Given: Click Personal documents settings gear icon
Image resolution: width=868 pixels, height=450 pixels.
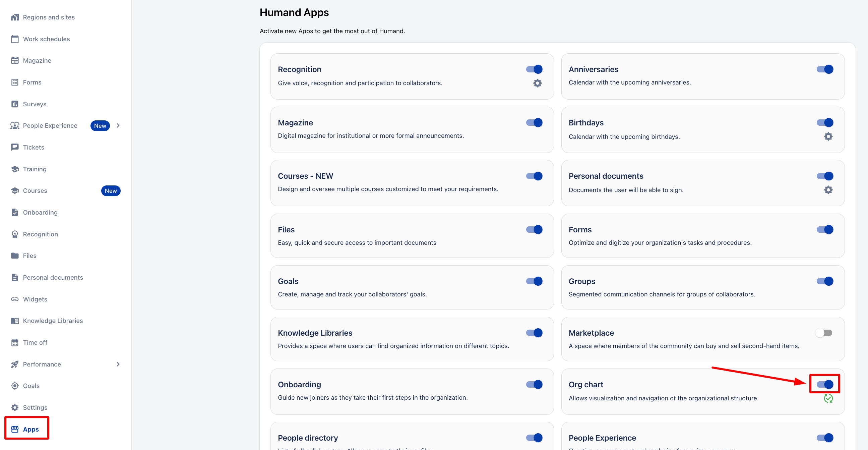Looking at the screenshot, I should click(x=828, y=190).
